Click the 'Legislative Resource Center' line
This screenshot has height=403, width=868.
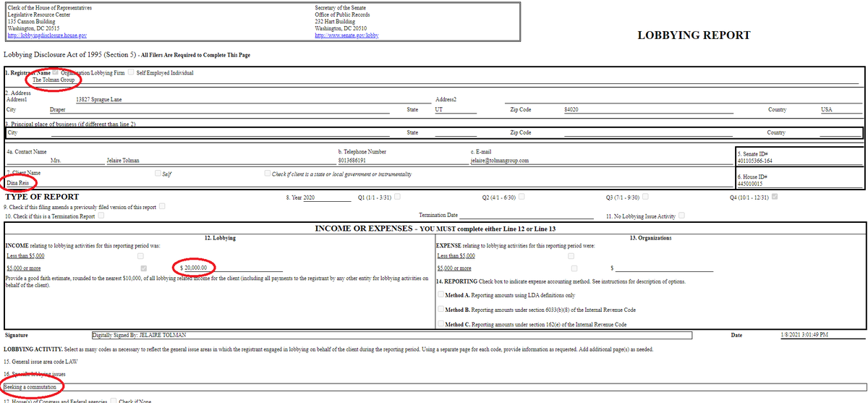click(41, 14)
